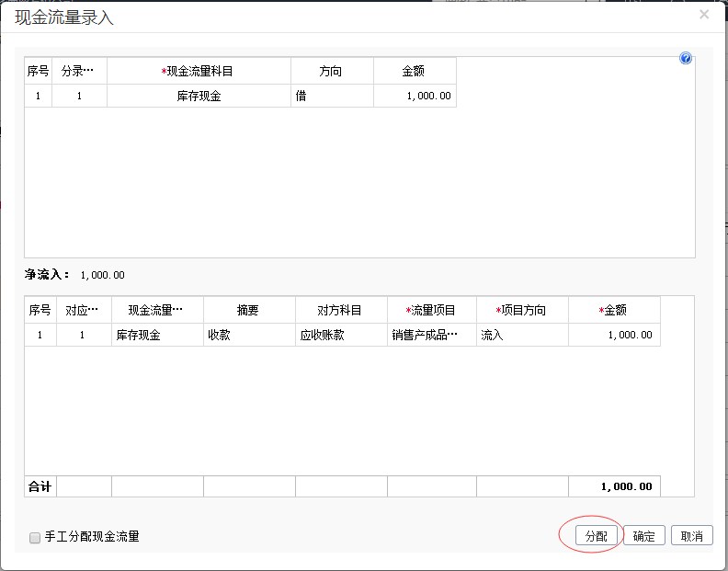Open 流量项目 cell 销售产成品

(x=431, y=335)
